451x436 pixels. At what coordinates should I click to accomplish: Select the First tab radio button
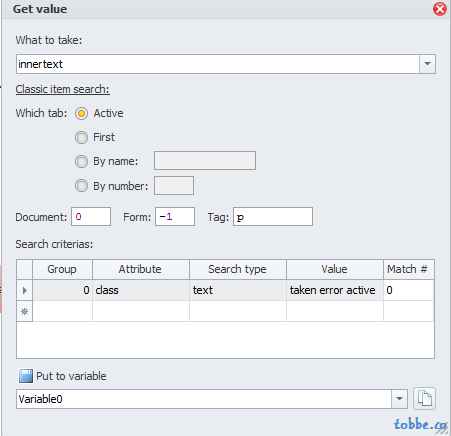click(81, 137)
